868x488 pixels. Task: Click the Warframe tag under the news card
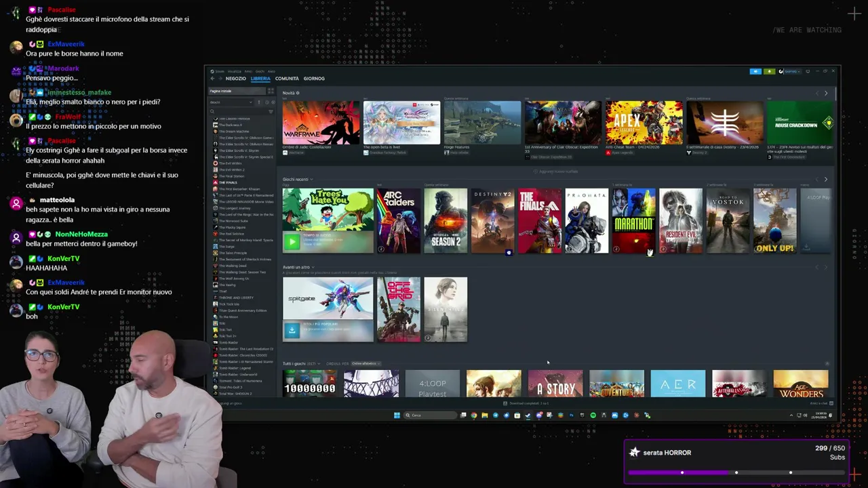294,153
